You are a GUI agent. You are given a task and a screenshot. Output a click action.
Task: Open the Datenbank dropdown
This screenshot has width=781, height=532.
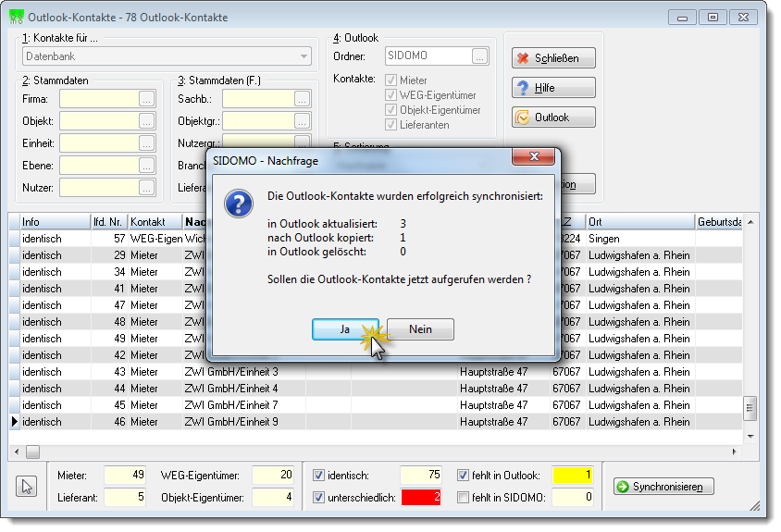304,56
